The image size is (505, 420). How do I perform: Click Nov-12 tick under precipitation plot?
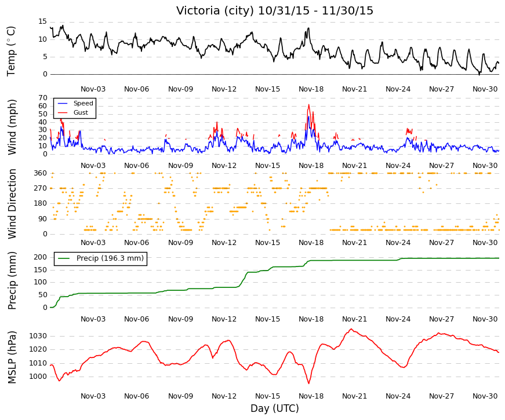(224, 319)
